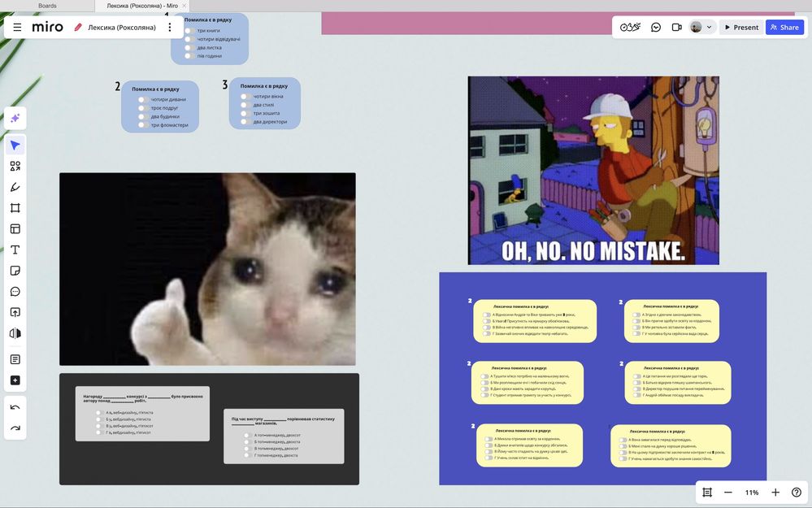Click the 'Нагороду' fill-in-the-blank question text
The height and width of the screenshot is (508, 812).
point(143,398)
